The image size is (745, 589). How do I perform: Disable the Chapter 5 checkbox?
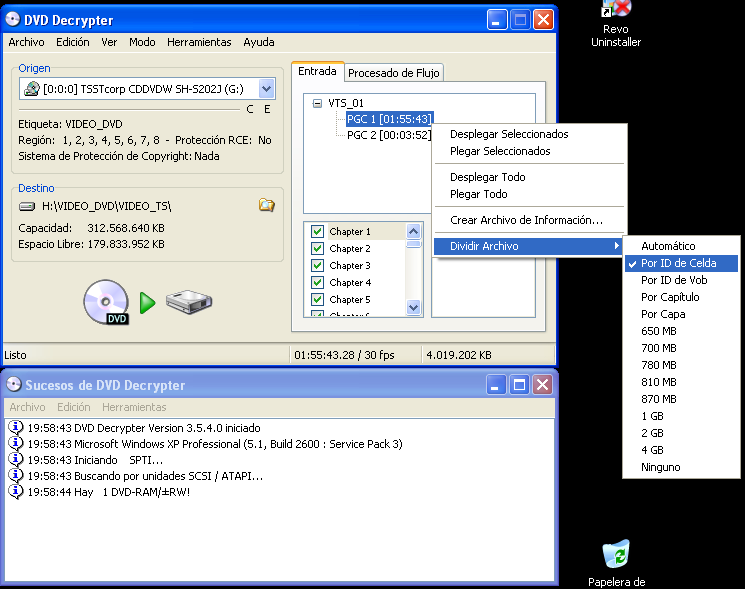point(318,300)
